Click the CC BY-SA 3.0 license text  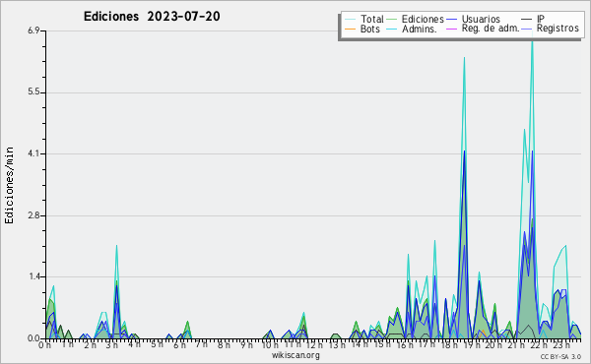[x=560, y=357]
